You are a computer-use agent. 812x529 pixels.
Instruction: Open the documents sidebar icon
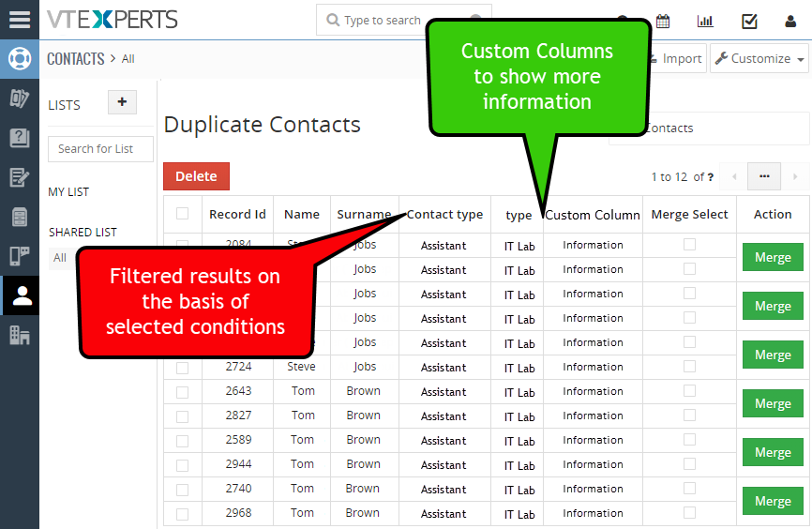tap(20, 217)
